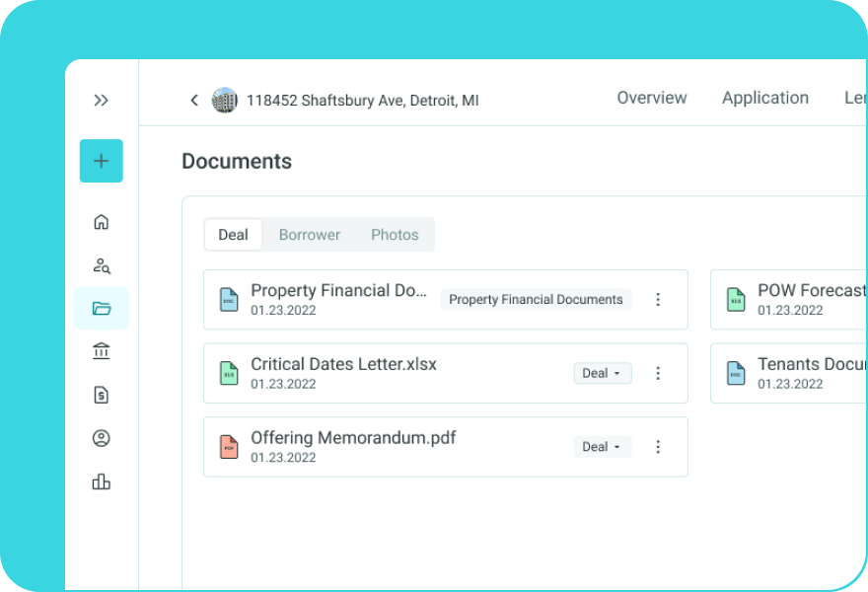Go back using the left chevron
The image size is (868, 592).
click(193, 101)
